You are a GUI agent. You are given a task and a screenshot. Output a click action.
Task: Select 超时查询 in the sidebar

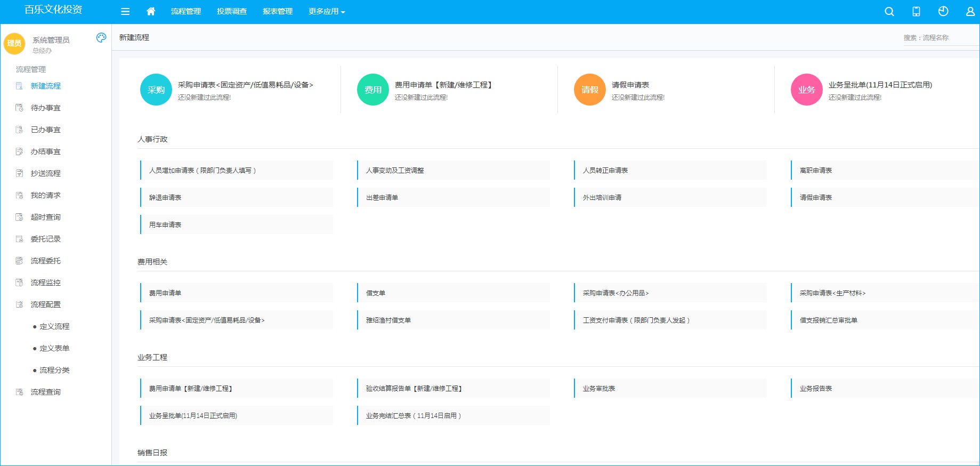[x=46, y=217]
